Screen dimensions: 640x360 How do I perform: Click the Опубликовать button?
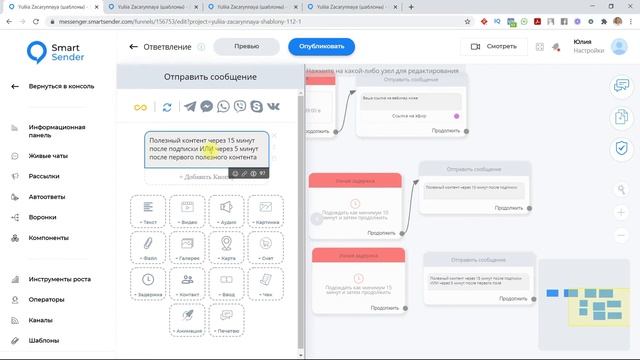tap(322, 47)
